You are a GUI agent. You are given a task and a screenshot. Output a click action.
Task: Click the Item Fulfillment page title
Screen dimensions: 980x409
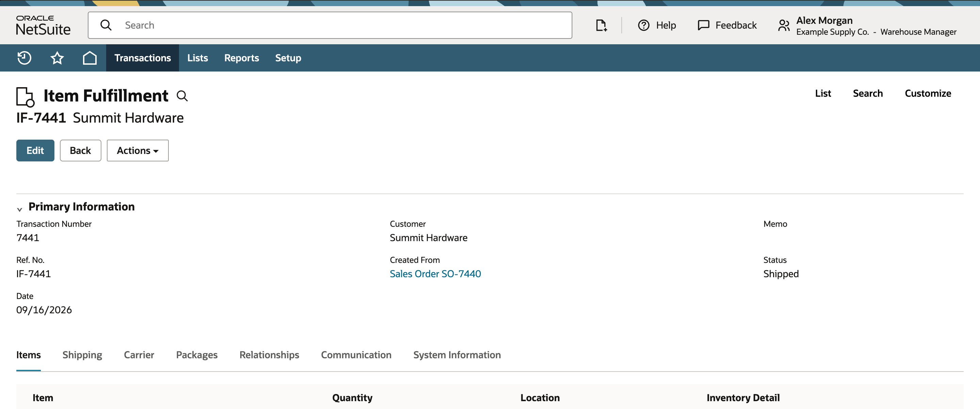click(x=106, y=96)
